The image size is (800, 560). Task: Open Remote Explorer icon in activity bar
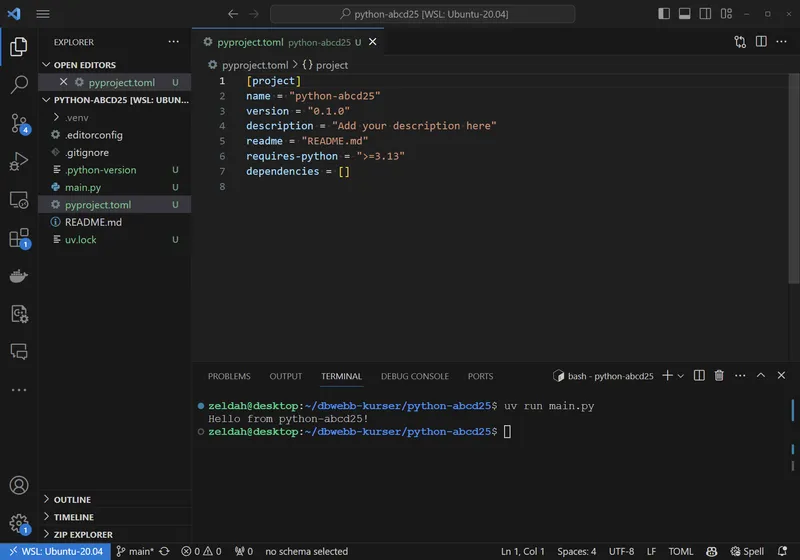[x=19, y=200]
